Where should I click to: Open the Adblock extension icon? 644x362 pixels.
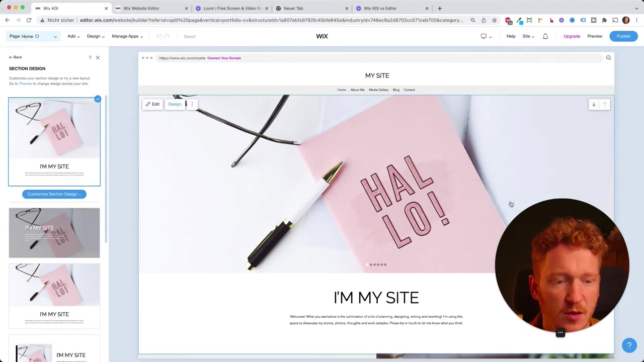coord(508,21)
